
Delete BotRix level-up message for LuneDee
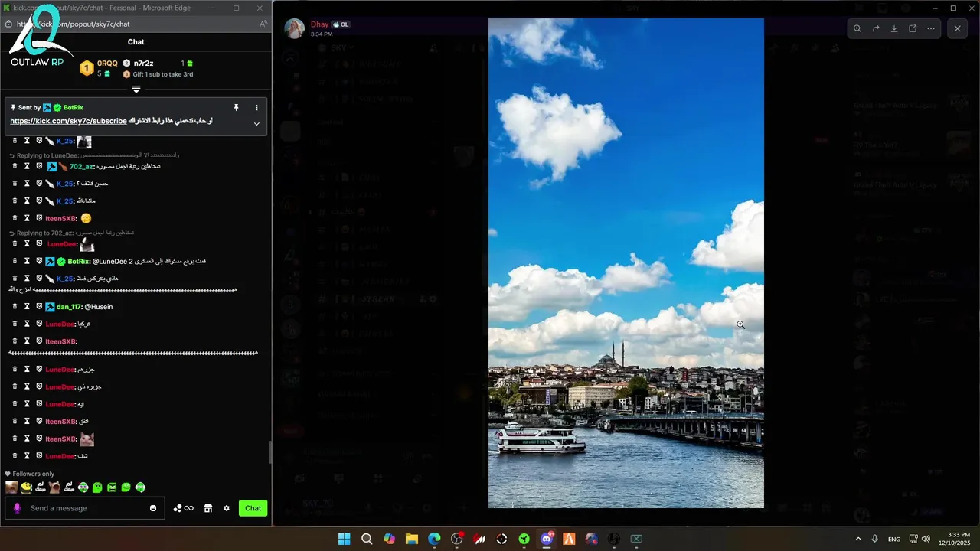(x=15, y=261)
